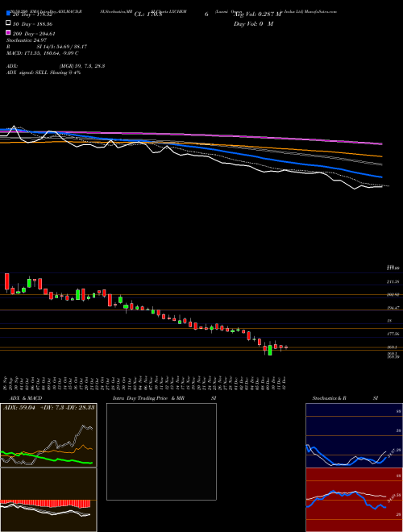Click the 'ADX: 59.04' readout in the ADX panel

(19, 408)
